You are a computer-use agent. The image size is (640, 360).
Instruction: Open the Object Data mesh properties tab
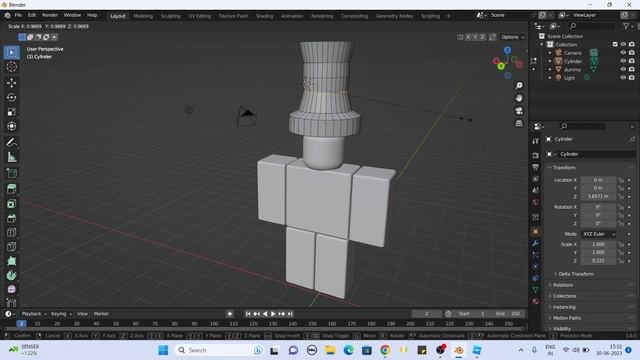(536, 290)
